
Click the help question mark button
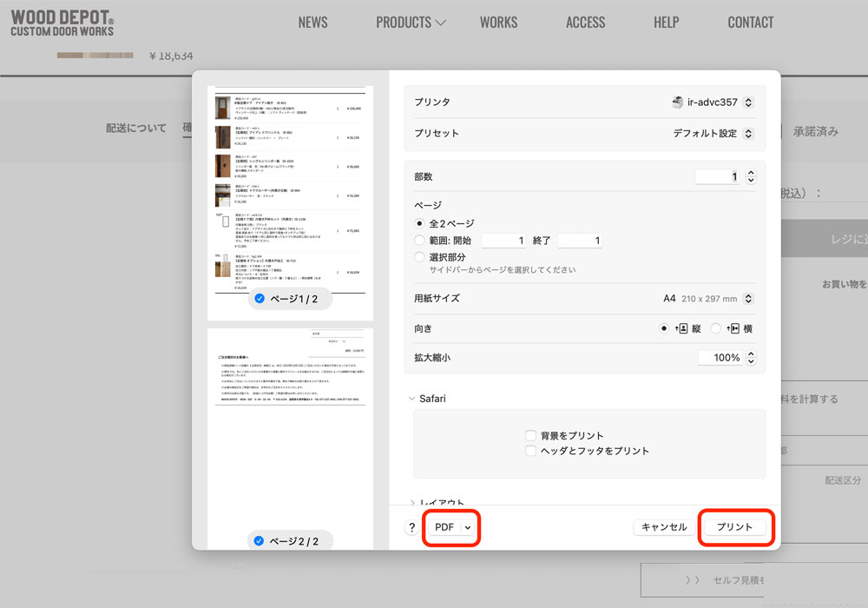tap(411, 527)
